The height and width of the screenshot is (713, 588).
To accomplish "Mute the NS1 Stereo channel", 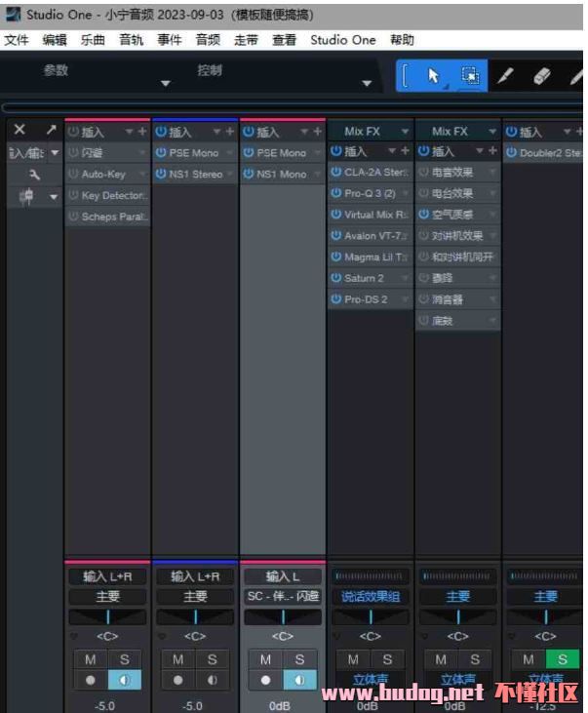I will click(178, 659).
